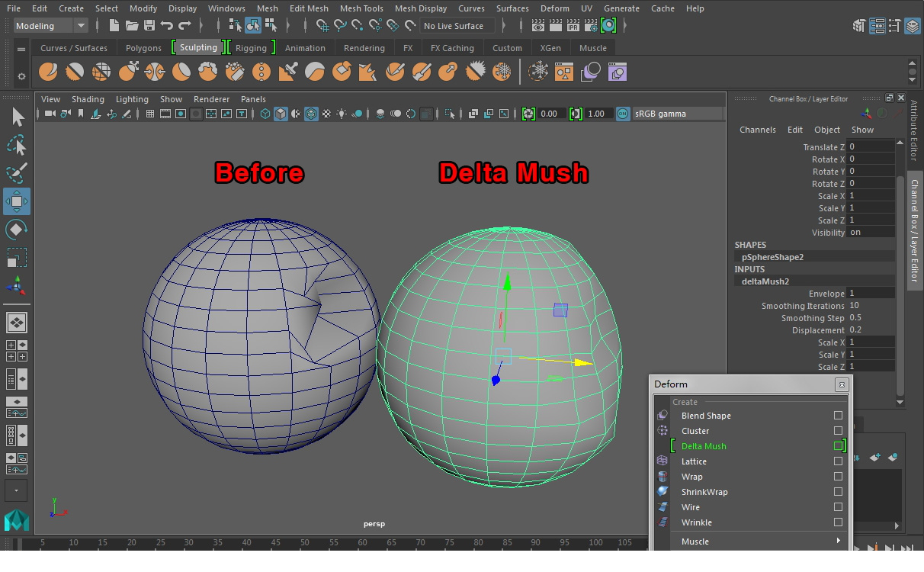
Task: Click the Smoothing Iterations value field
Action: (x=871, y=306)
